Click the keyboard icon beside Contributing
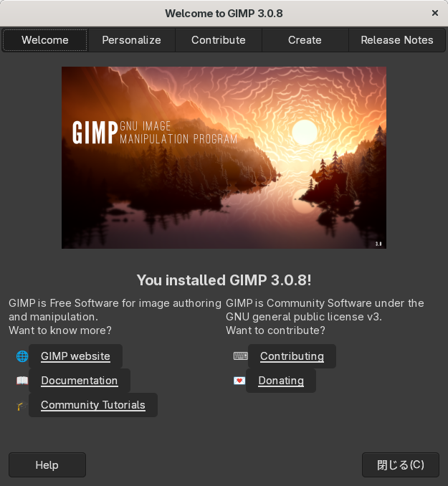The width and height of the screenshot is (448, 486). tap(240, 356)
